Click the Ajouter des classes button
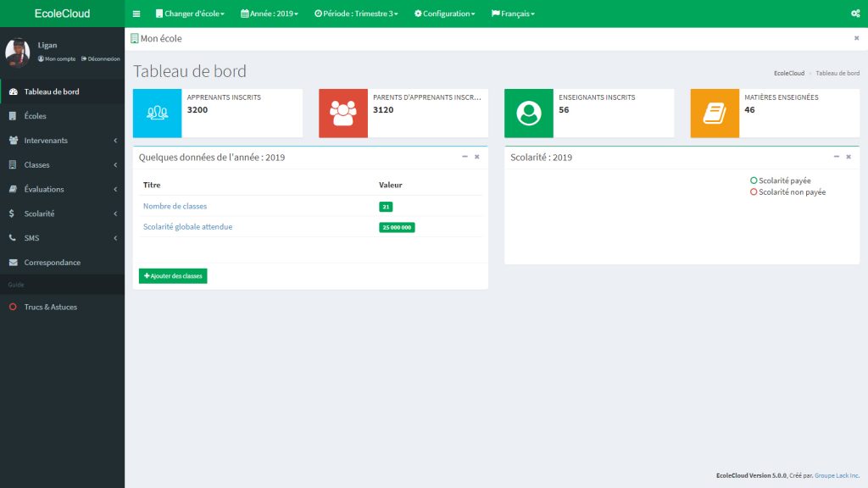The height and width of the screenshot is (488, 868). pyautogui.click(x=172, y=275)
